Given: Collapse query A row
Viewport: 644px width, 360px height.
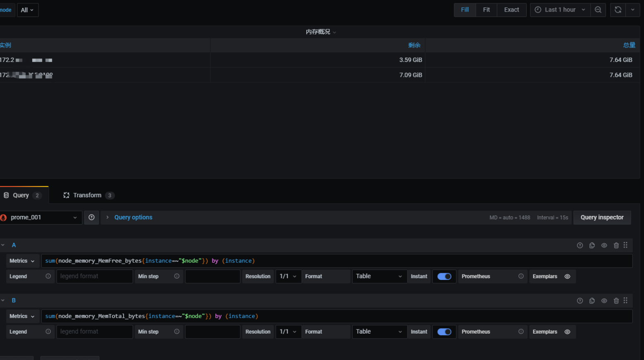Looking at the screenshot, I should (3, 245).
